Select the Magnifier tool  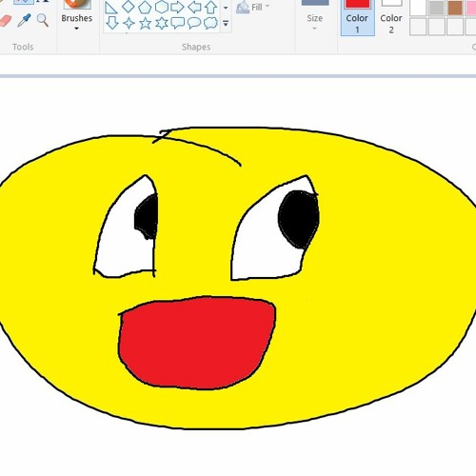pyautogui.click(x=43, y=20)
